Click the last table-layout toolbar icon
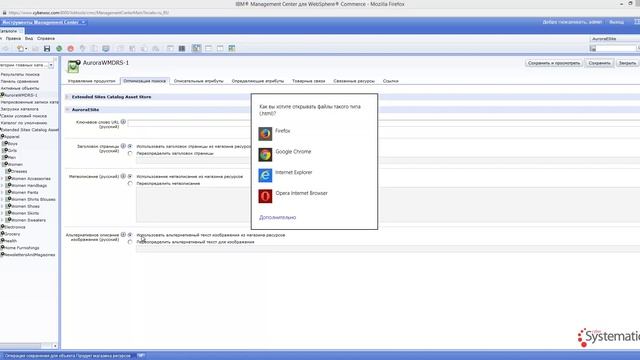Viewport: 640px width, 360px height. (x=232, y=48)
